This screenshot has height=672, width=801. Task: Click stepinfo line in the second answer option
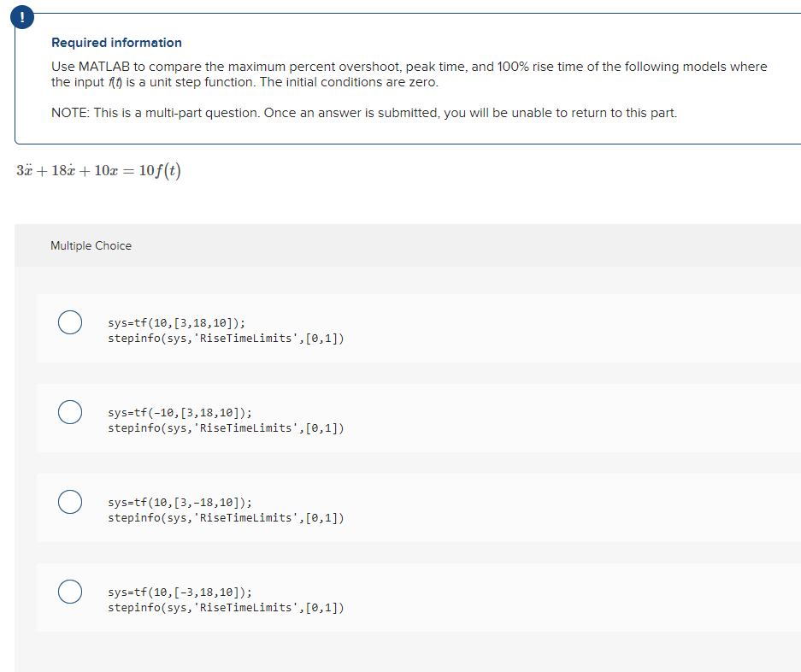point(226,428)
